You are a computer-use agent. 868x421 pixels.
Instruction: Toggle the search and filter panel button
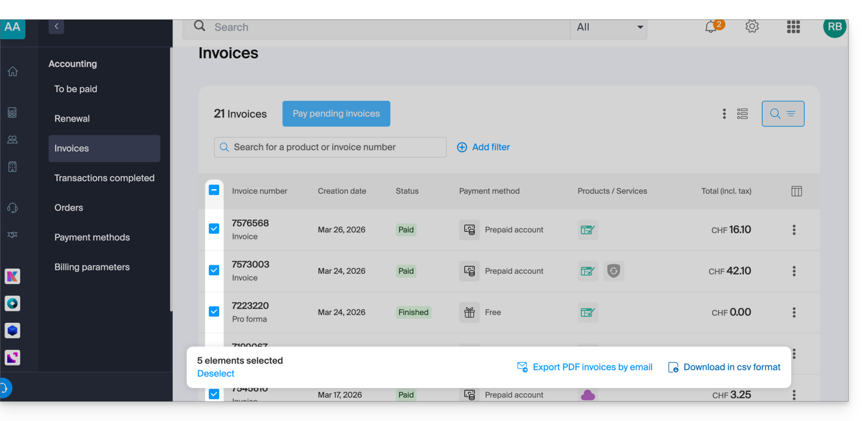click(x=783, y=114)
